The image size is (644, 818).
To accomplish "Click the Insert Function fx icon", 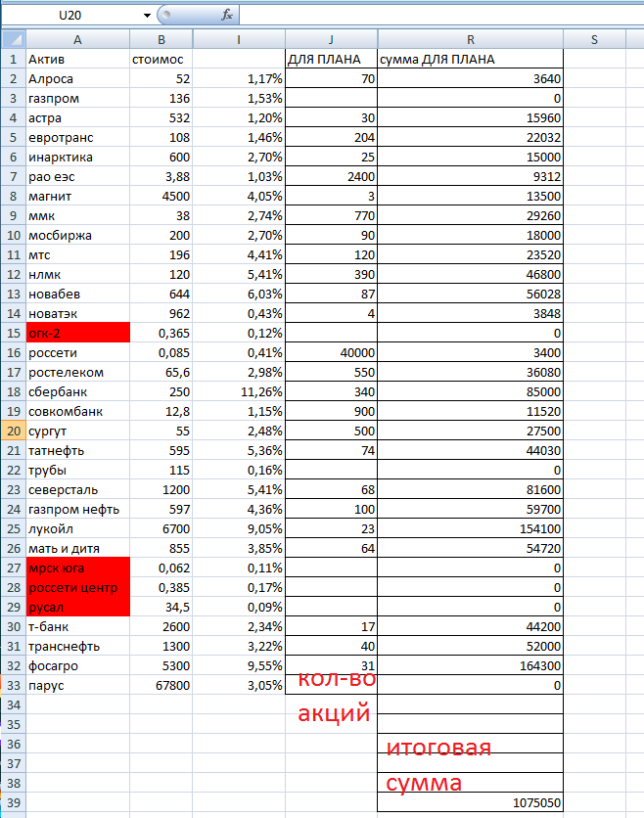I will [x=226, y=15].
